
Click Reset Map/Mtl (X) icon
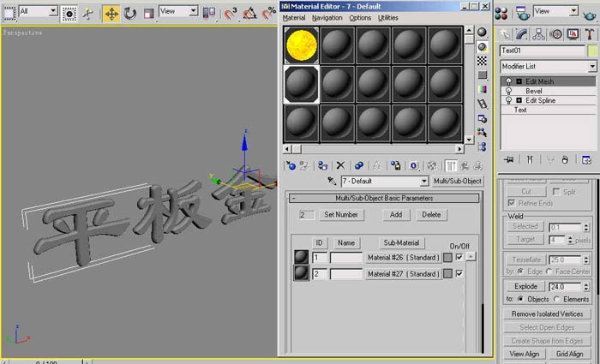coord(340,165)
